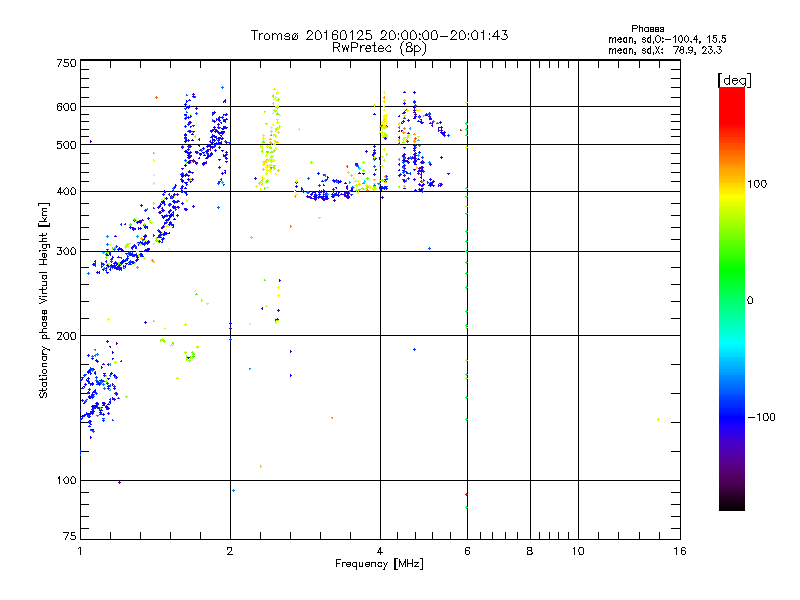Click the y-axis tick label '300'
Viewport: 800px width, 600px height.
tap(66, 251)
